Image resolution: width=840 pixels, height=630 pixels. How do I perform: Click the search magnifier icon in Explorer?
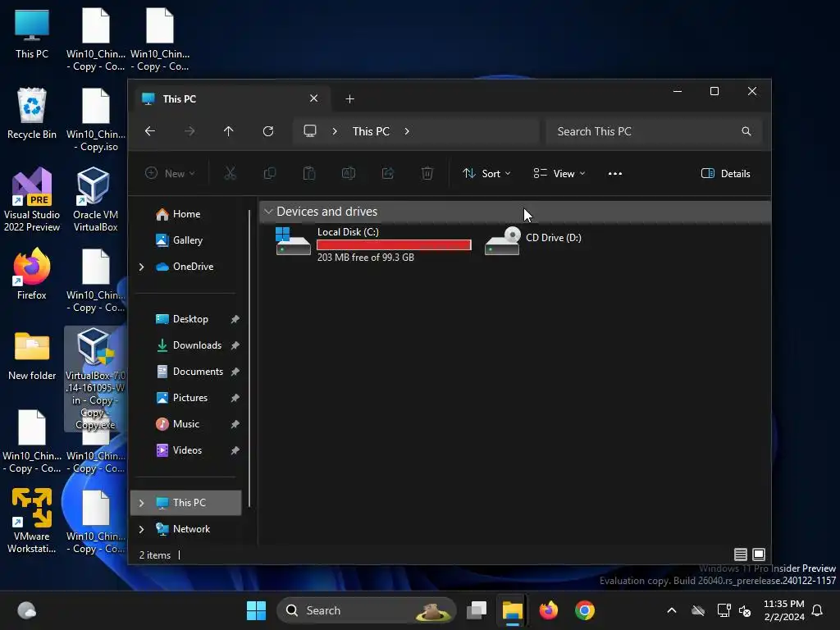tap(746, 131)
